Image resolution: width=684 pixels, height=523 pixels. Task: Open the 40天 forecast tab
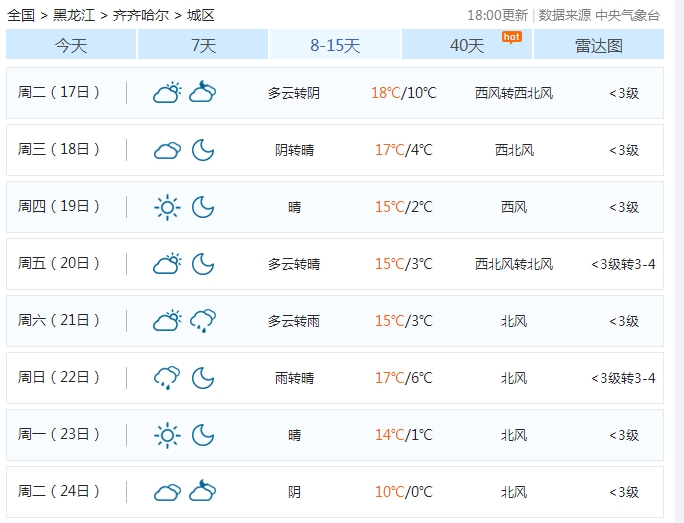[467, 44]
